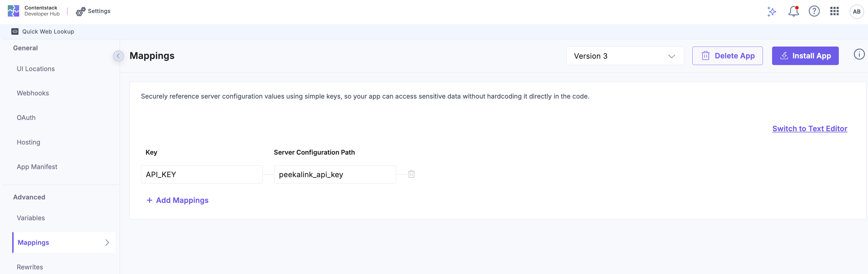868x274 pixels.
Task: Click the help question mark icon
Action: [x=814, y=12]
